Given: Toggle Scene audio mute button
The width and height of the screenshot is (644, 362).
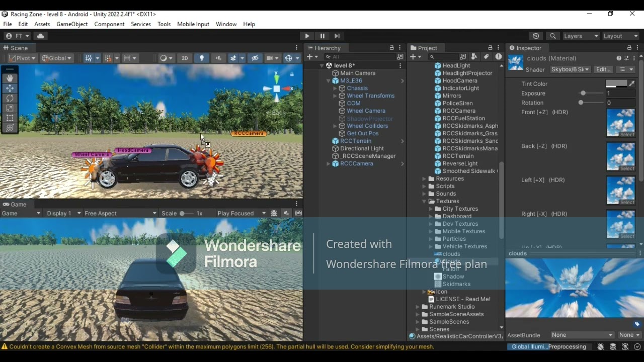Looking at the screenshot, I should pos(218,58).
